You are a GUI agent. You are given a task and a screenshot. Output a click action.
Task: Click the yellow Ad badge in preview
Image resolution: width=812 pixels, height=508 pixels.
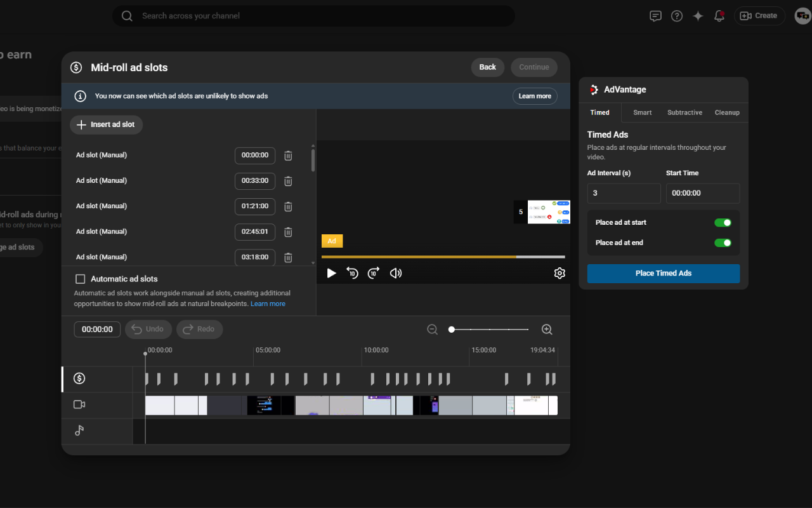[x=332, y=241]
